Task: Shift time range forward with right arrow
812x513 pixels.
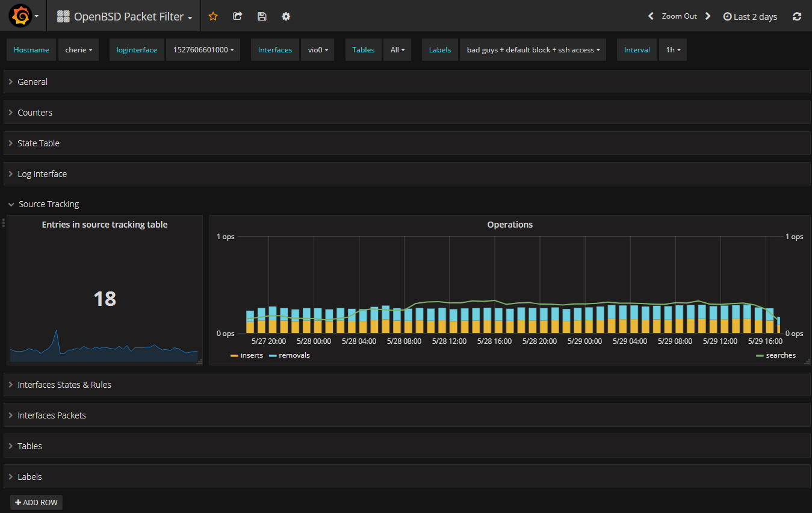Action: [708, 16]
